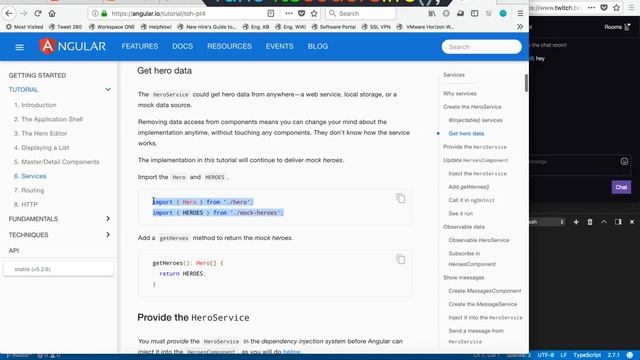Open tutorial step 1. Introduction
The height and width of the screenshot is (360, 640).
pyautogui.click(x=35, y=105)
